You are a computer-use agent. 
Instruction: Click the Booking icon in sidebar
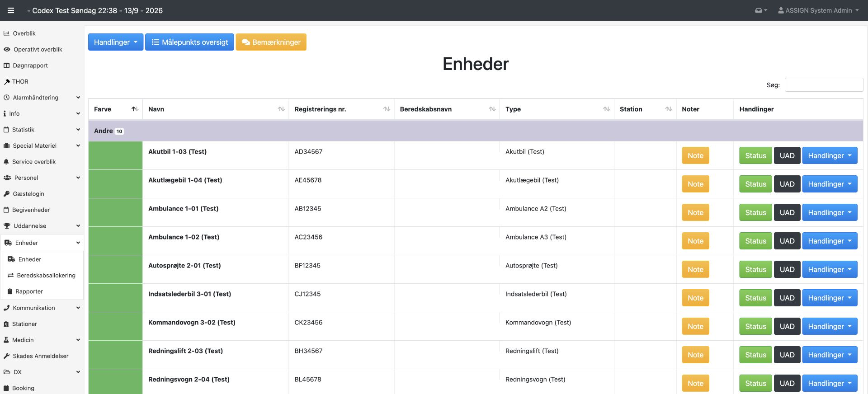point(6,388)
